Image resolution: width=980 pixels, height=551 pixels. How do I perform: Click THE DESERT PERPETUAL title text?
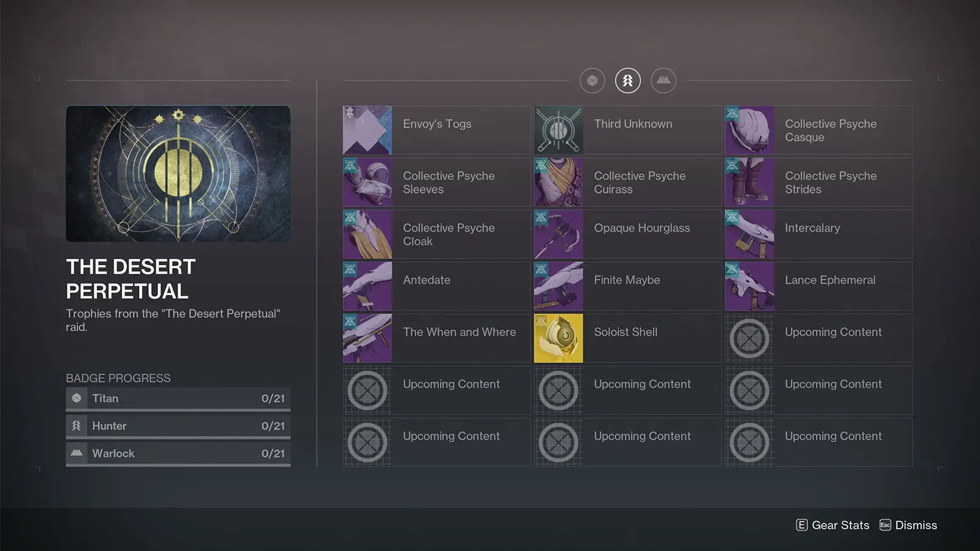click(130, 279)
